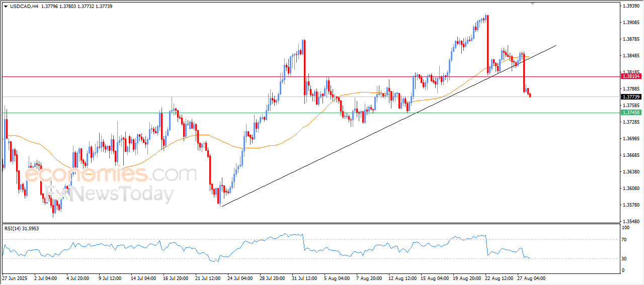Click the 1.35480 price axis value
Screen dimensions: 644x285
(x=631, y=222)
